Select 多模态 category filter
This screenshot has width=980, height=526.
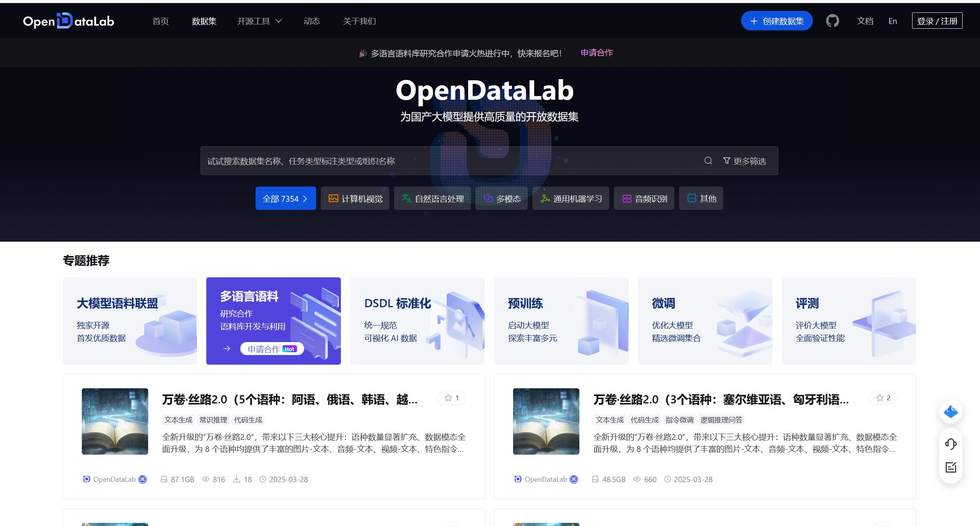(501, 198)
